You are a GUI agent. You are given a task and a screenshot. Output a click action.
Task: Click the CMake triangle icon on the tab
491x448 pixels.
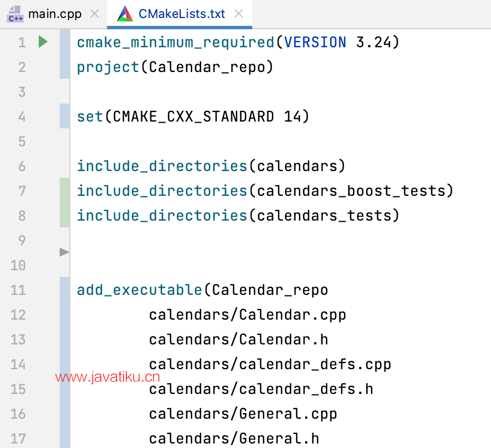124,14
